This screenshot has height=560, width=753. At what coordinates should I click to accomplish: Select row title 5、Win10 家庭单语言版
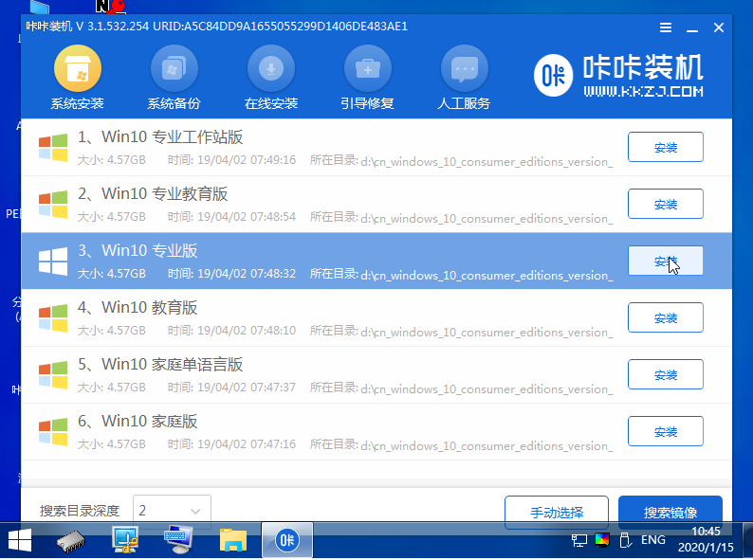click(x=160, y=364)
